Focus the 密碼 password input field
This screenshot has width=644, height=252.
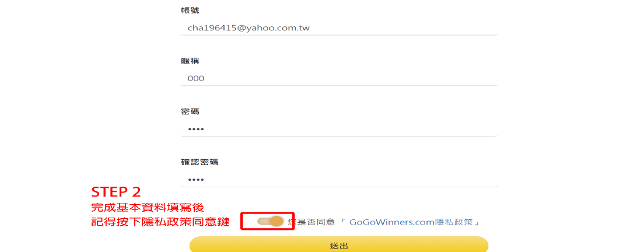338,129
